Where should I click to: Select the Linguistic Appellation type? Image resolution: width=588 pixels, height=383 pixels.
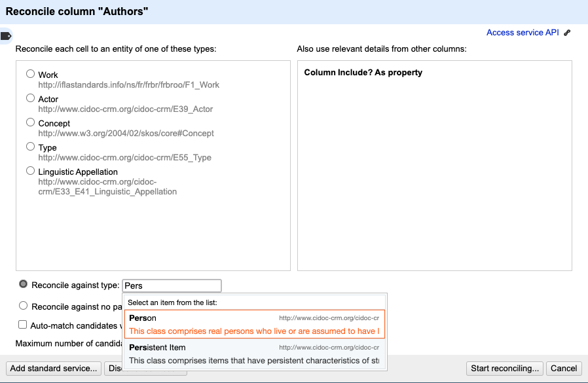tap(30, 170)
